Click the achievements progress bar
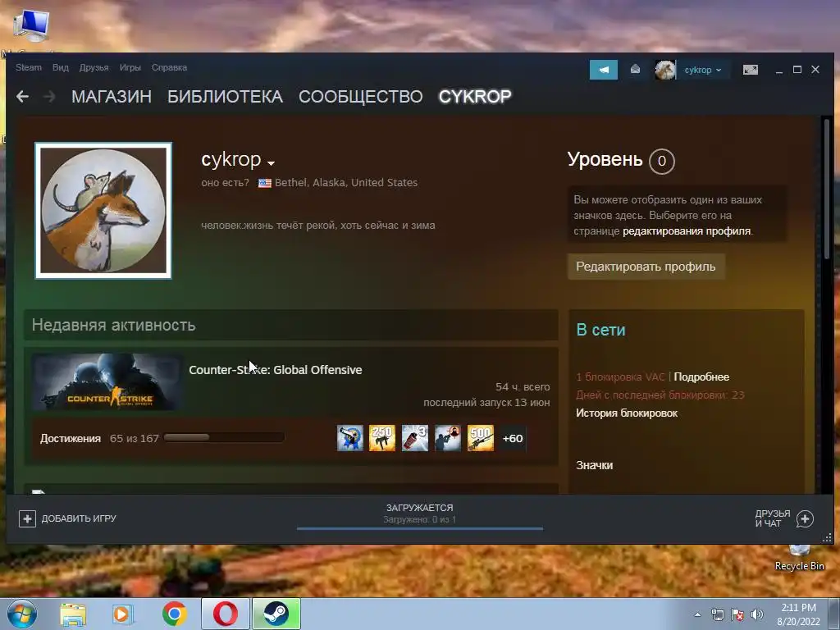 (224, 438)
